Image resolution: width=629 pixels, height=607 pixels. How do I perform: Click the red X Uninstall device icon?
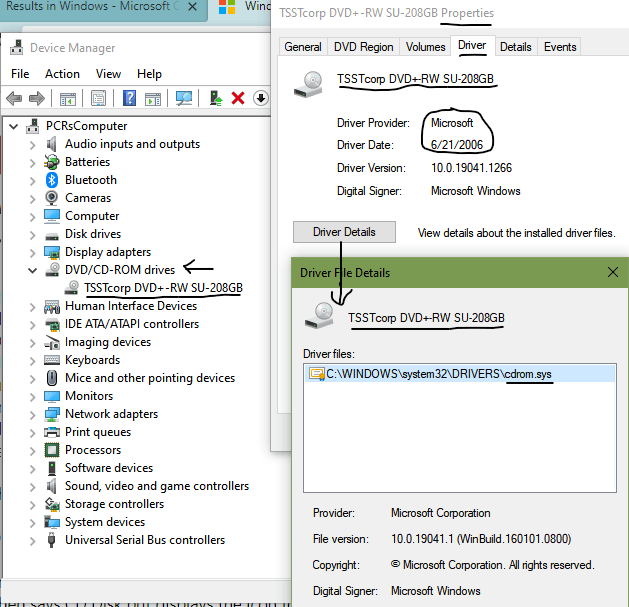coord(238,98)
